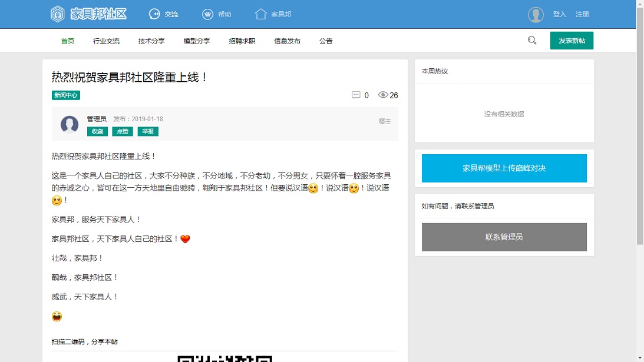Select the 信息发布 tab

coord(287,41)
